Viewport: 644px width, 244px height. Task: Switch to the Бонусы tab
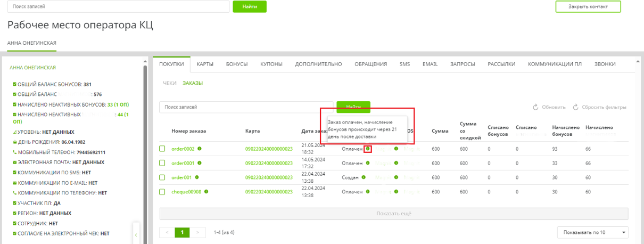(237, 64)
